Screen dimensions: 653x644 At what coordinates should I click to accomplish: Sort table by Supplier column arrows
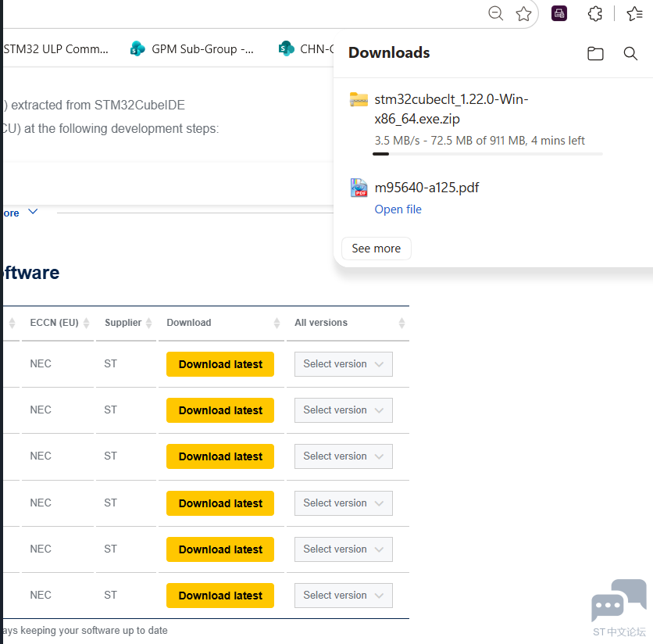pos(148,323)
